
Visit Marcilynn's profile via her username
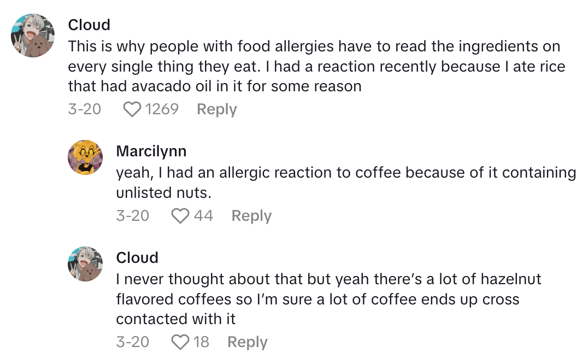(151, 151)
